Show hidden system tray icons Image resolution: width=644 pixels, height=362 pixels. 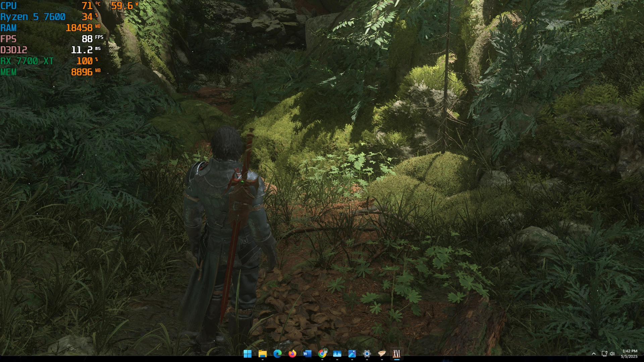pyautogui.click(x=594, y=354)
